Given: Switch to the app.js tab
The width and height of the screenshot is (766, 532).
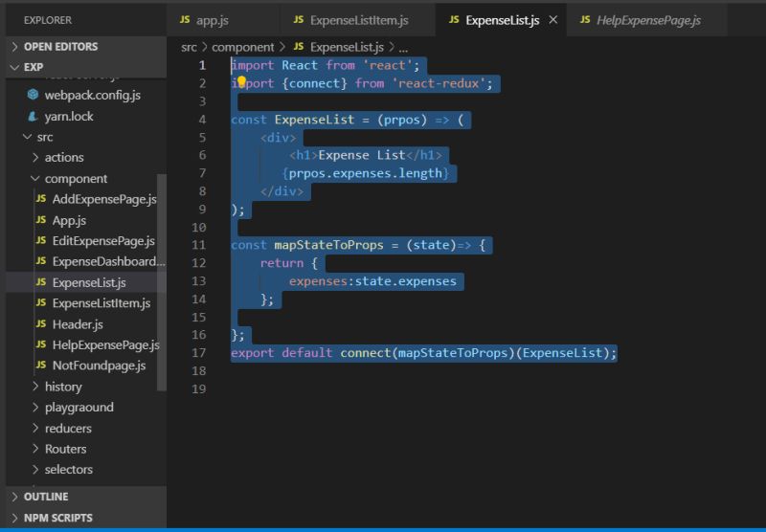Looking at the screenshot, I should point(223,20).
